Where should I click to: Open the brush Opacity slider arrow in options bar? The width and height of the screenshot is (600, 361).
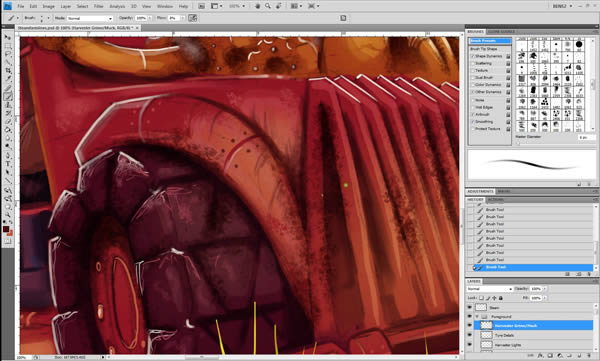coord(150,18)
